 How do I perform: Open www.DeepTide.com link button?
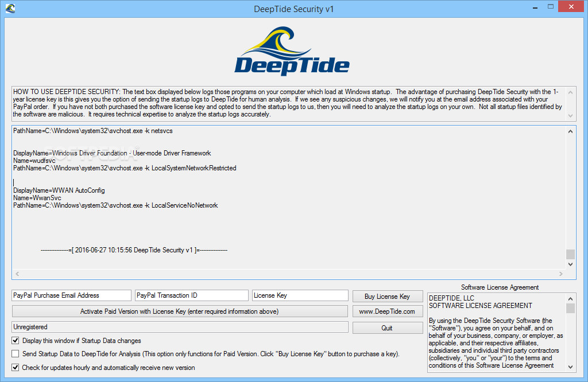coord(388,311)
